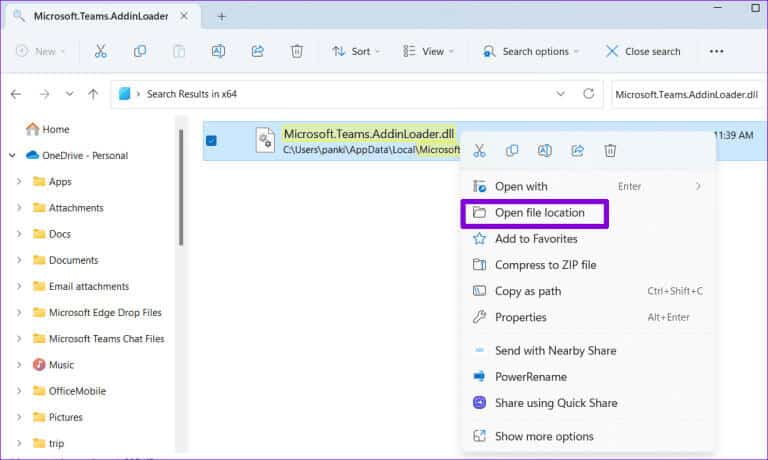This screenshot has height=460, width=768.
Task: Click the Copy icon in the top toolbar
Action: pos(140,51)
